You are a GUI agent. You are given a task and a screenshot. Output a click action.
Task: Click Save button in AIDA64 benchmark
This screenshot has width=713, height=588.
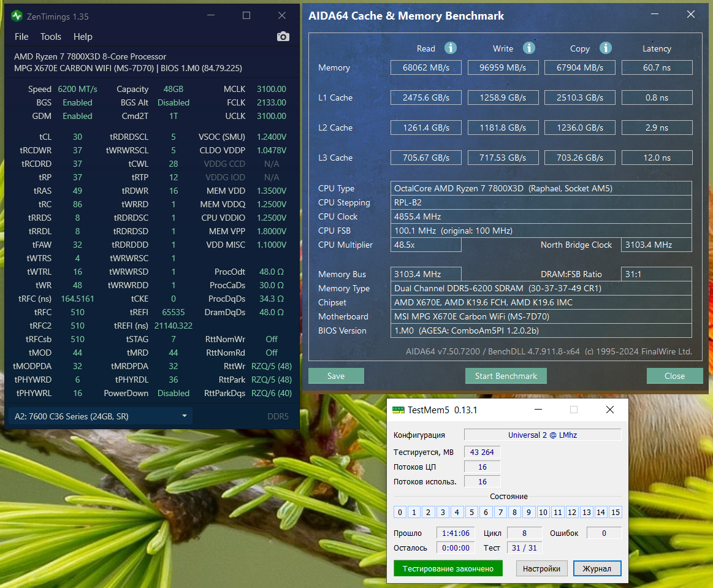tap(336, 376)
